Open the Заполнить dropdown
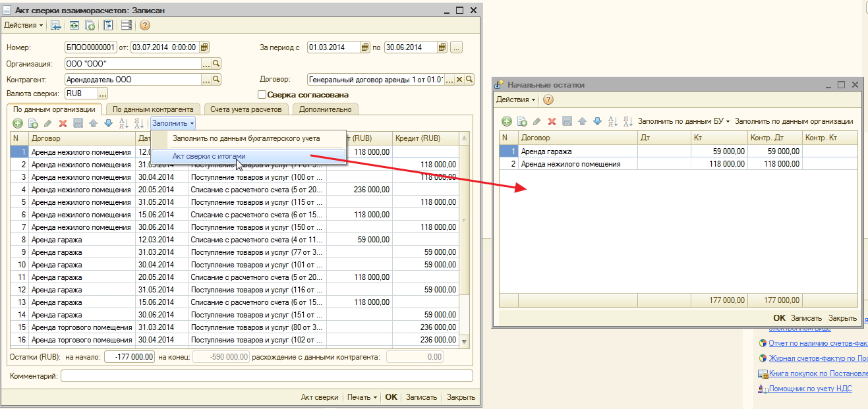Screen dimensions: 868x409 pos(173,123)
